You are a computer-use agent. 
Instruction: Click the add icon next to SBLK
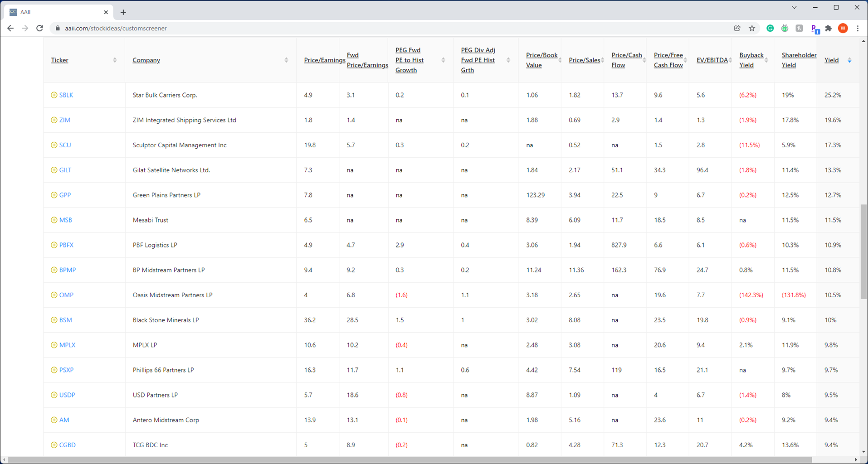pos(54,95)
